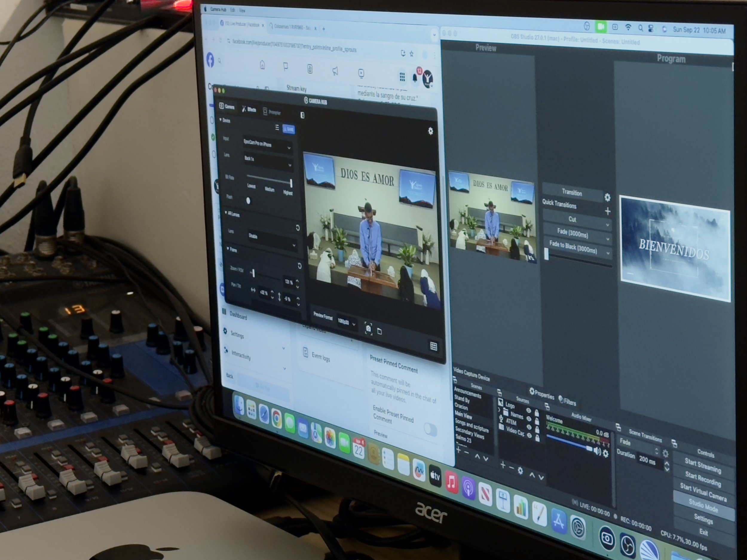Toggle the Flash switch in Camera Hub

click(248, 200)
